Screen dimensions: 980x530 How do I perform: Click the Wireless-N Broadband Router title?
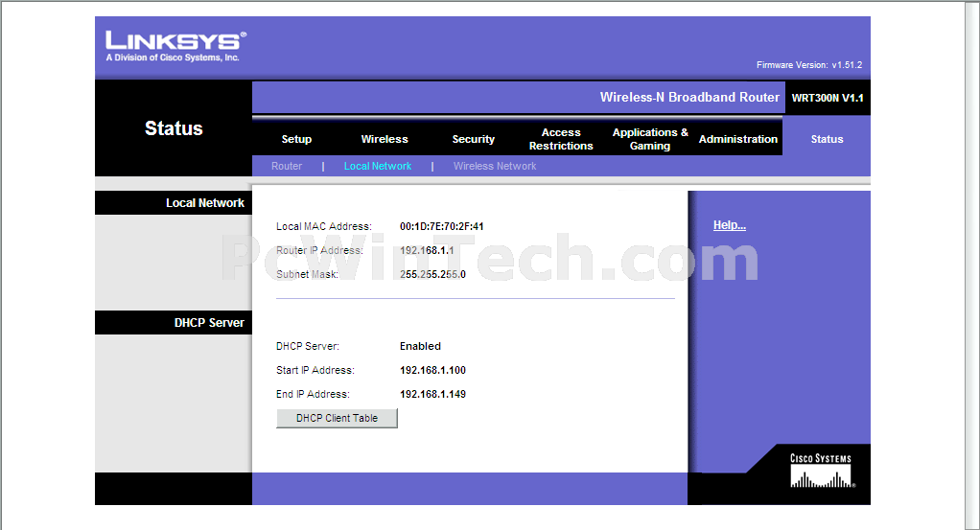pyautogui.click(x=689, y=97)
